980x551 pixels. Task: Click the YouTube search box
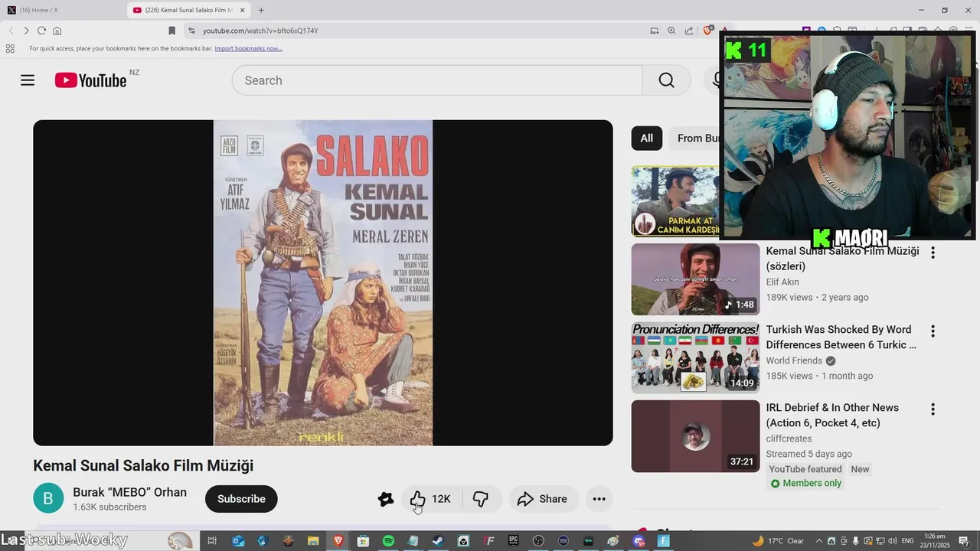point(436,80)
